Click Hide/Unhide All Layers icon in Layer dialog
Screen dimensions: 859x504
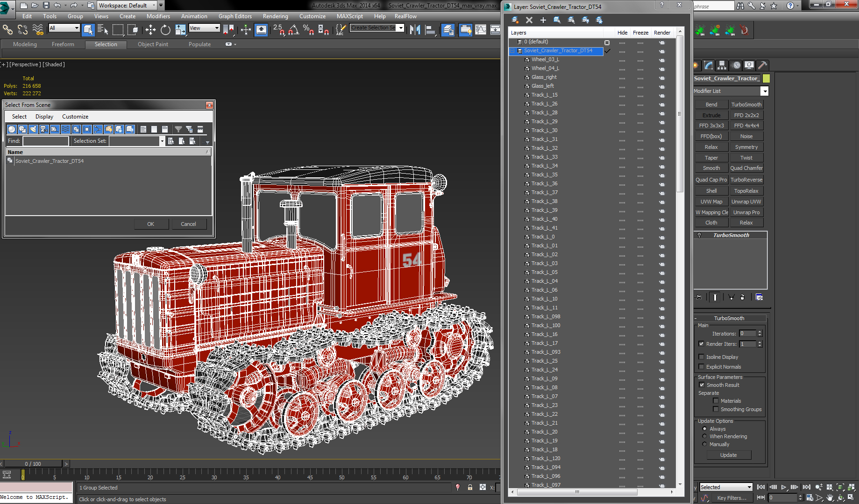pyautogui.click(x=585, y=20)
